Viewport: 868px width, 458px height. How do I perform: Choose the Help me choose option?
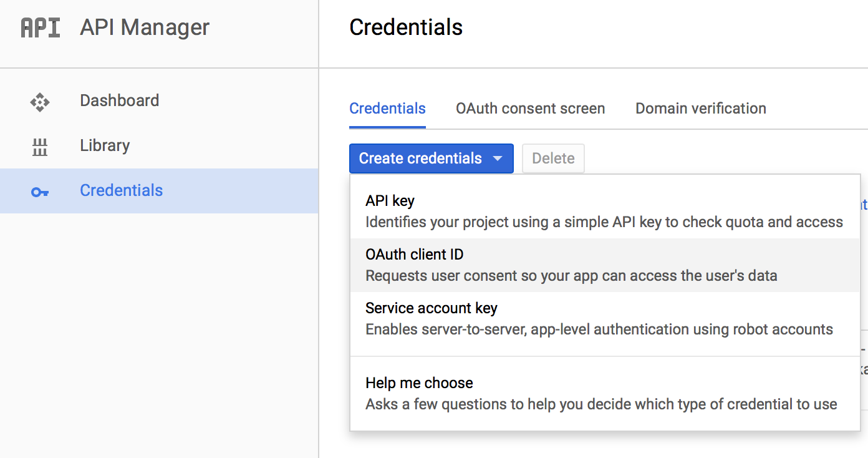pyautogui.click(x=419, y=383)
